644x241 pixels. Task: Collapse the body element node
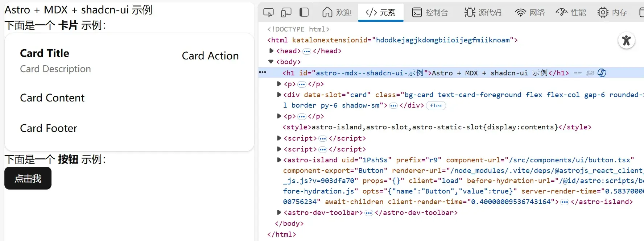point(271,62)
